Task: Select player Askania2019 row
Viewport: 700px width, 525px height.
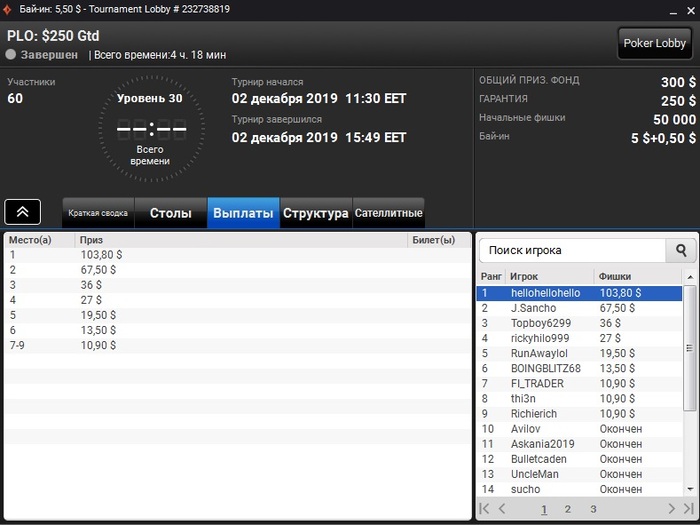Action: (579, 444)
